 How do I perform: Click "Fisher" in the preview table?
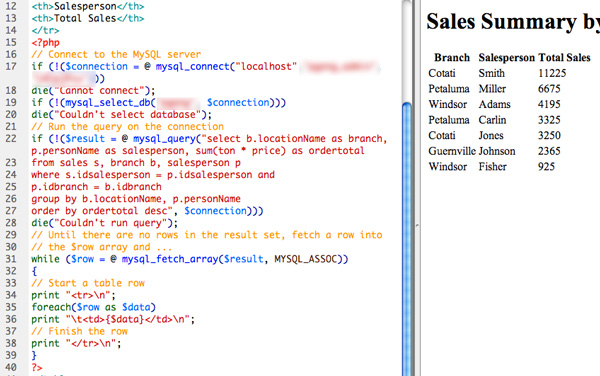click(x=492, y=167)
